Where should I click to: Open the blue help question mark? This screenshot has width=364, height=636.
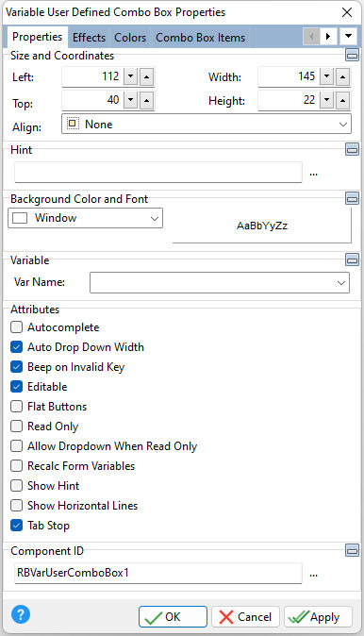pos(21,614)
